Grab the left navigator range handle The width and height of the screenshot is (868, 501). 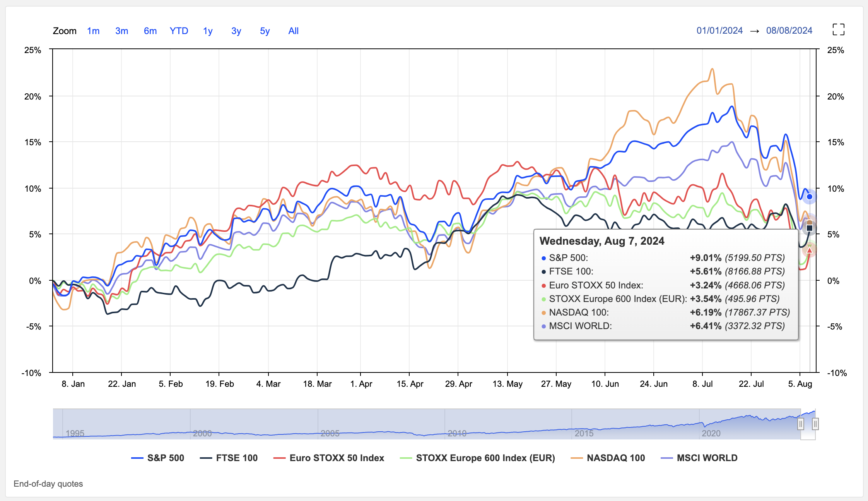(801, 424)
